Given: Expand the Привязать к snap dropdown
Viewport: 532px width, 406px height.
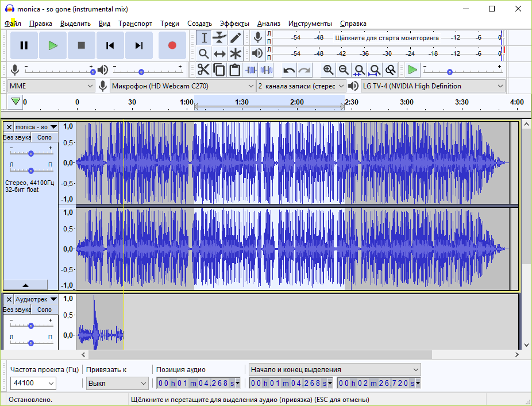Looking at the screenshot, I should (x=117, y=383).
